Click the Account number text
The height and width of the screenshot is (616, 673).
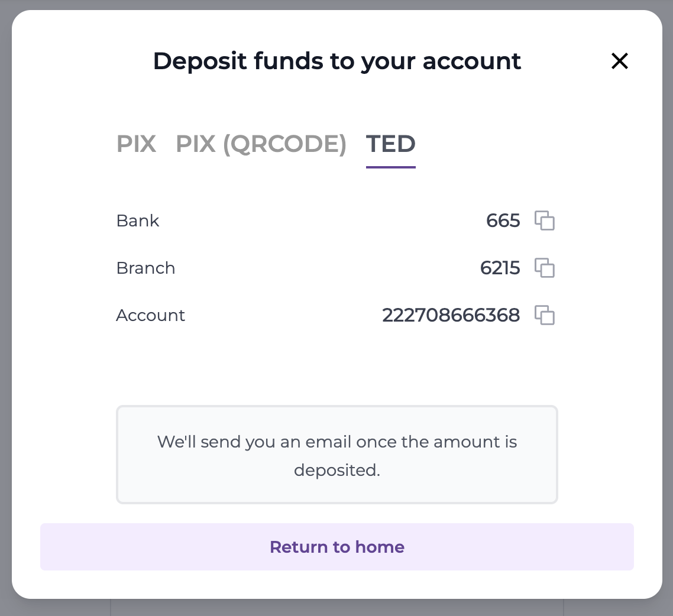pos(451,315)
